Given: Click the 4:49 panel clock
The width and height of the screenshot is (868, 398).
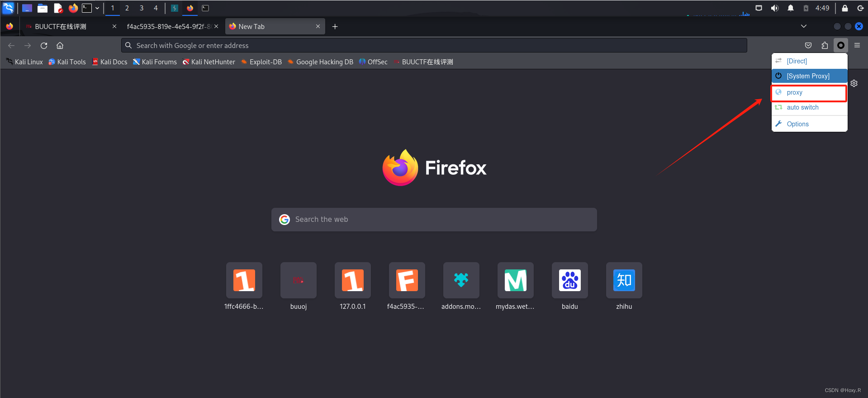Looking at the screenshot, I should [x=822, y=8].
